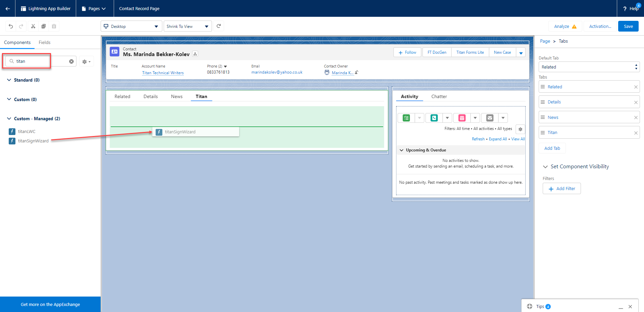Open the Shrink To View dropdown
644x312 pixels.
(187, 26)
